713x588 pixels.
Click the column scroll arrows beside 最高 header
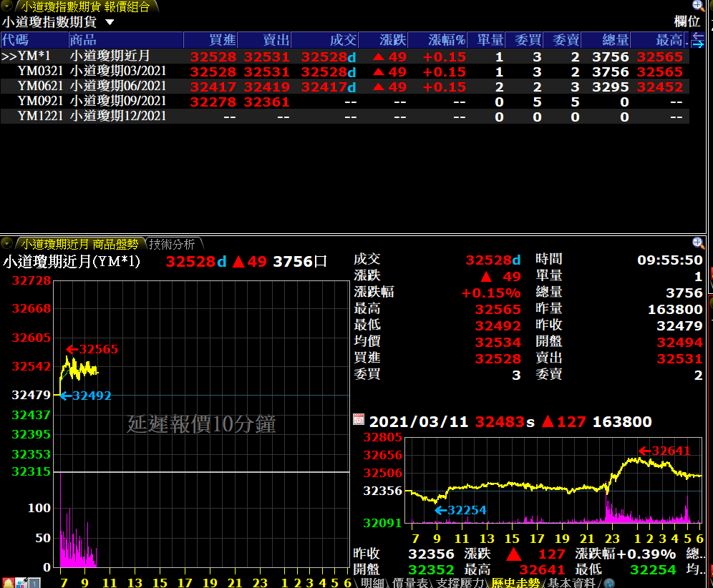[698, 39]
